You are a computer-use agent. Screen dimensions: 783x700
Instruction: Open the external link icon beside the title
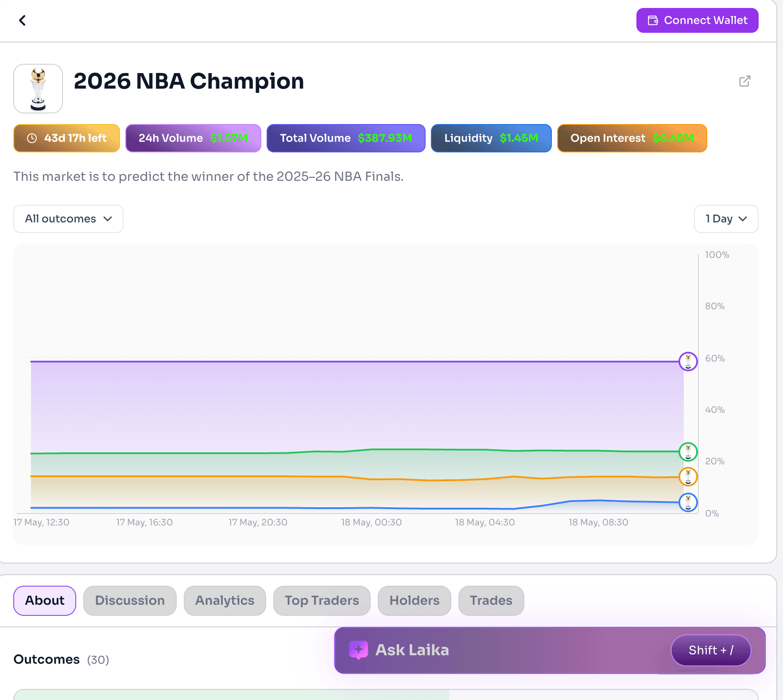point(745,81)
